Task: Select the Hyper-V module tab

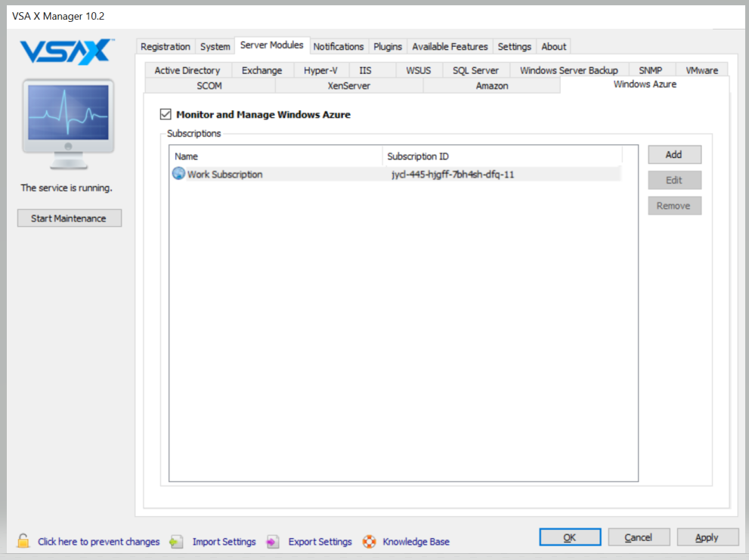Action: (x=320, y=70)
